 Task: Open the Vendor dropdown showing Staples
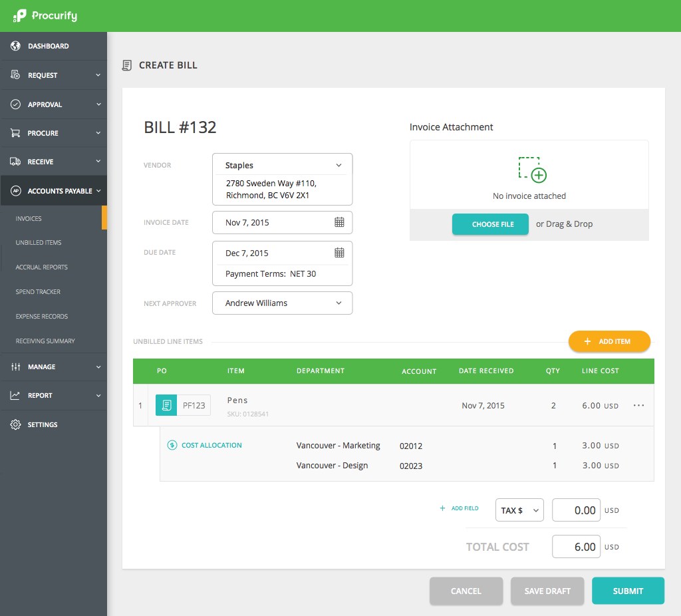[282, 165]
